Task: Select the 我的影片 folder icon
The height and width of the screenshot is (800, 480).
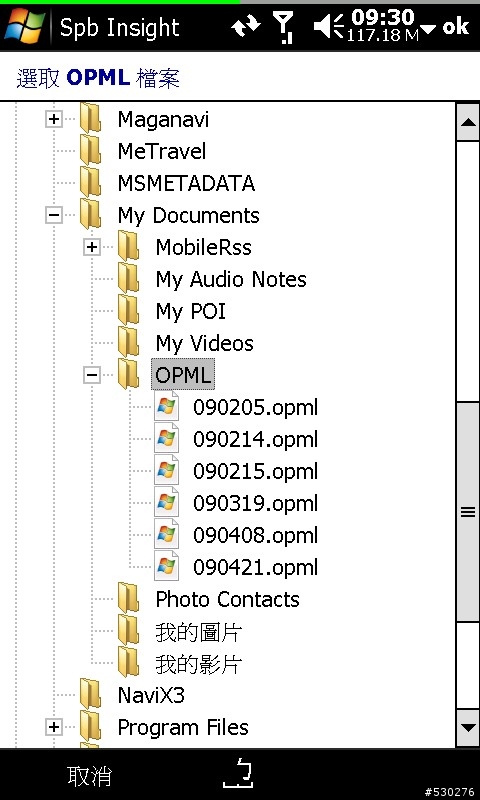Action: [128, 662]
